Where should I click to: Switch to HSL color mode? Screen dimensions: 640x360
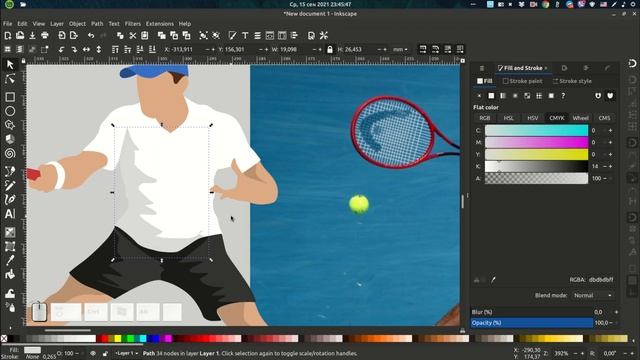[x=509, y=118]
